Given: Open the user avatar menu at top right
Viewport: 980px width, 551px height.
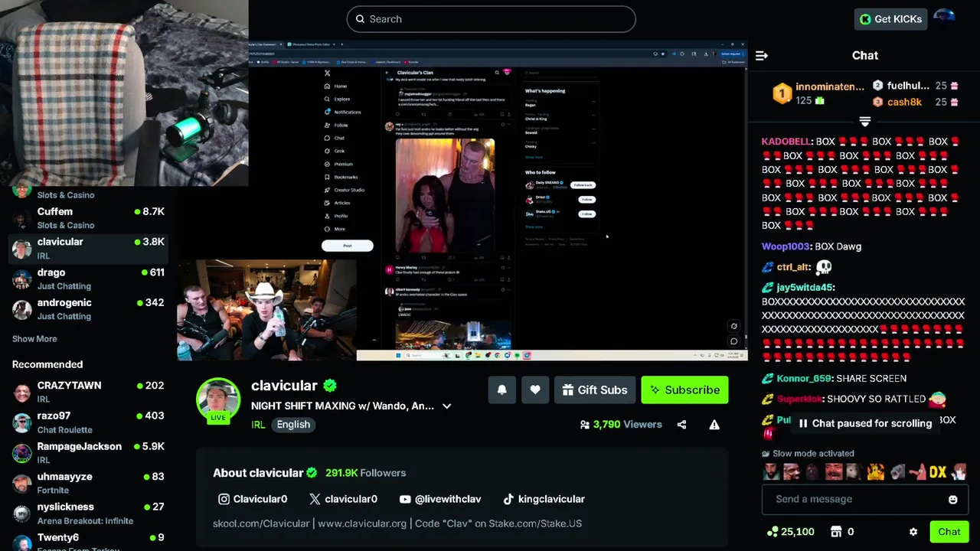Looking at the screenshot, I should [944, 18].
